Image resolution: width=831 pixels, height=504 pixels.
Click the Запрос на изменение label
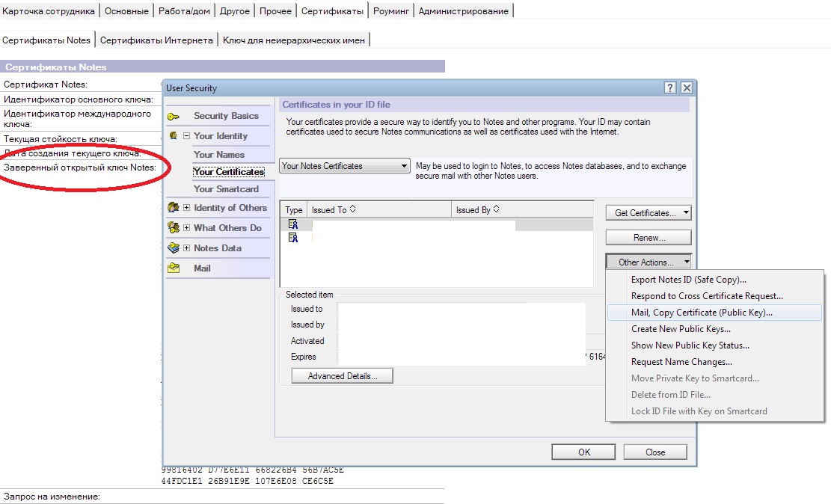[52, 497]
